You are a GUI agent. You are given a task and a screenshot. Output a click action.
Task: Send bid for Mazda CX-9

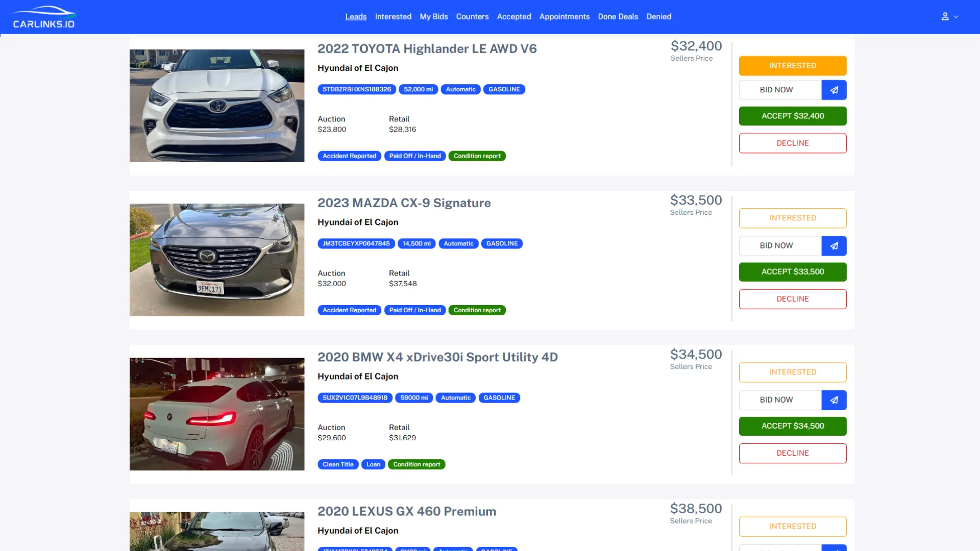point(834,246)
